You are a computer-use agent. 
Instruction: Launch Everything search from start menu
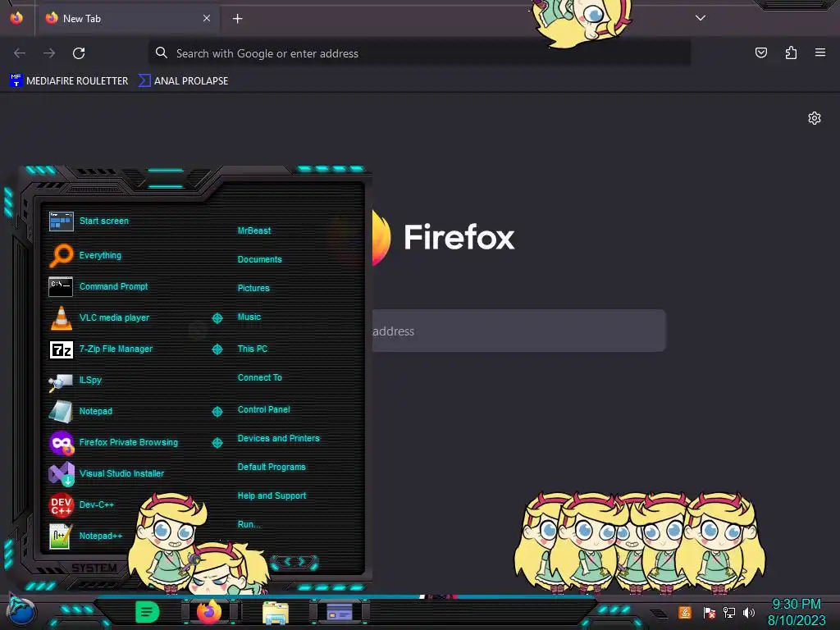(85, 256)
